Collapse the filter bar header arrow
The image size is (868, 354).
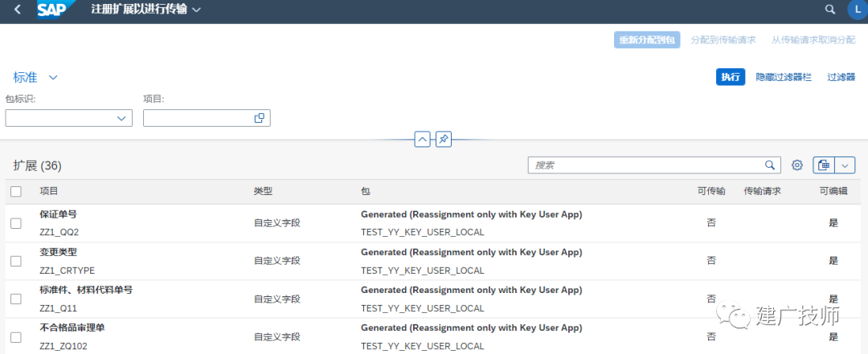point(423,140)
